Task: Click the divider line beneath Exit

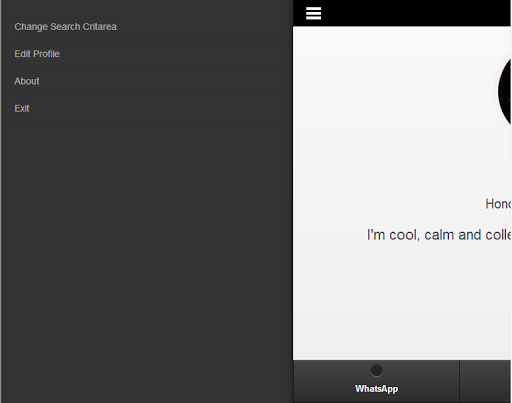Action: coord(153,122)
